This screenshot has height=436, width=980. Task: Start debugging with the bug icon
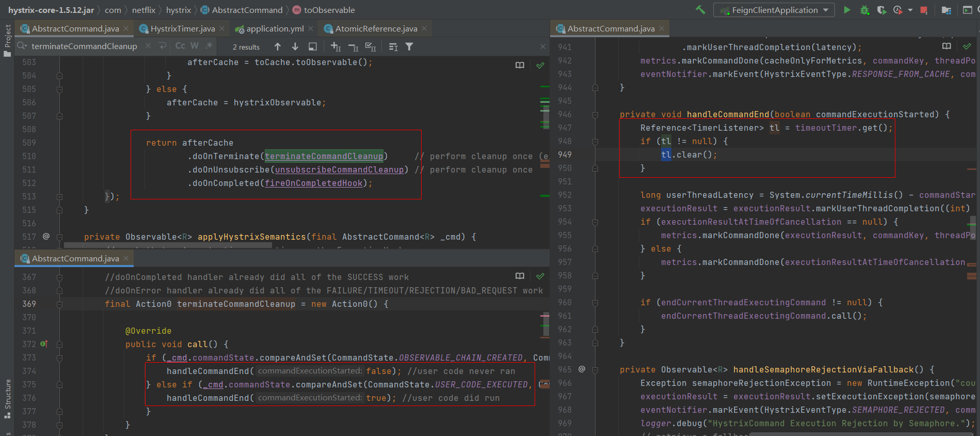coord(864,10)
